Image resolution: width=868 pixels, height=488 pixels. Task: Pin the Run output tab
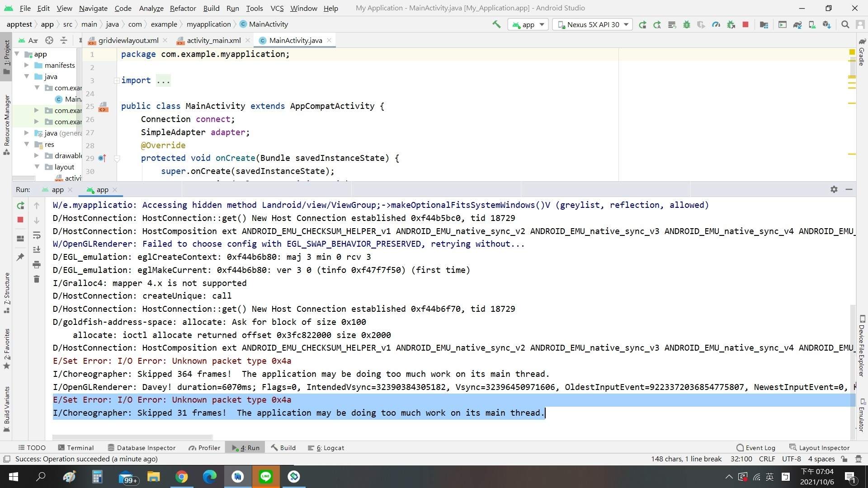[20, 257]
